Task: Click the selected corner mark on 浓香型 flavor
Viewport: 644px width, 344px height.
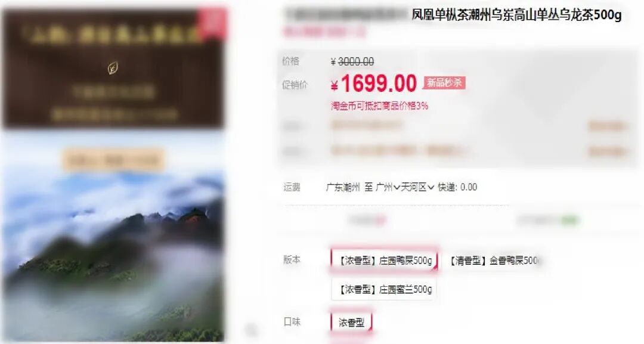Action: [x=369, y=328]
